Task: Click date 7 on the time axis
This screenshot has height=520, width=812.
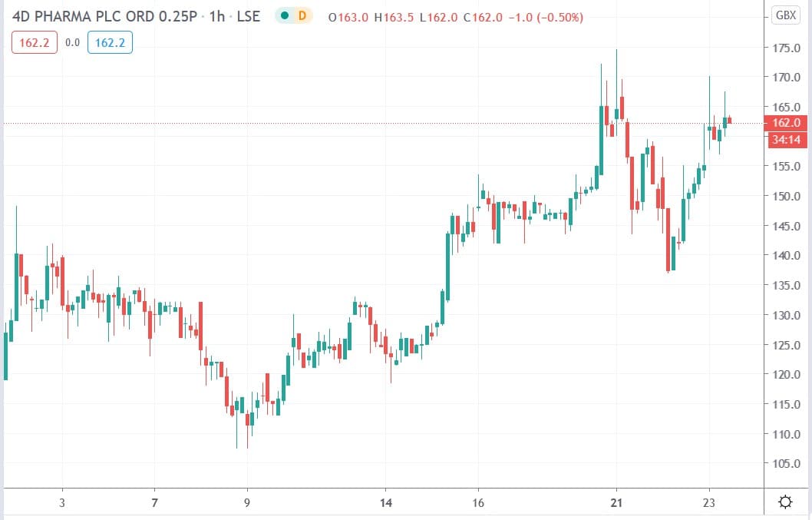Action: click(x=155, y=503)
